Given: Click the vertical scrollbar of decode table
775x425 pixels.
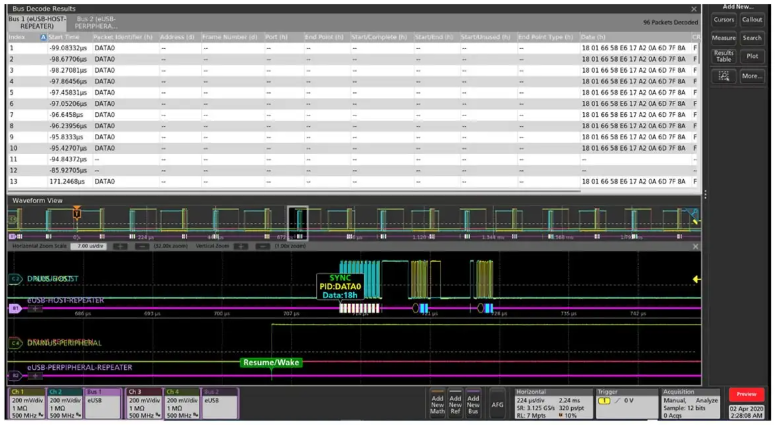Looking at the screenshot, I should coord(698,52).
